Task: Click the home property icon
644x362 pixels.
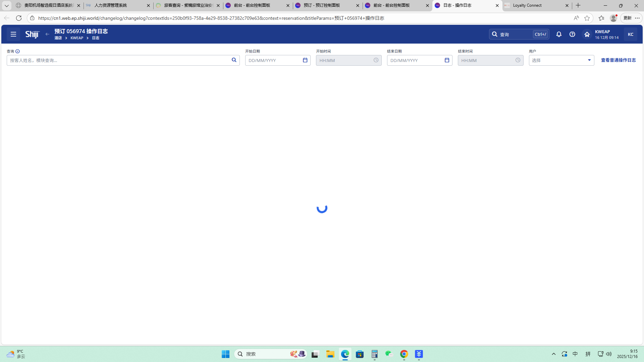Action: 587,34
